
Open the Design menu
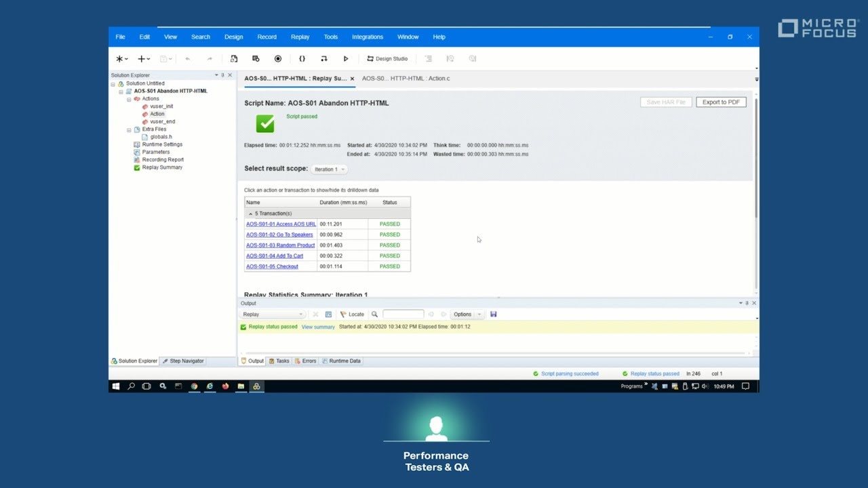click(233, 37)
